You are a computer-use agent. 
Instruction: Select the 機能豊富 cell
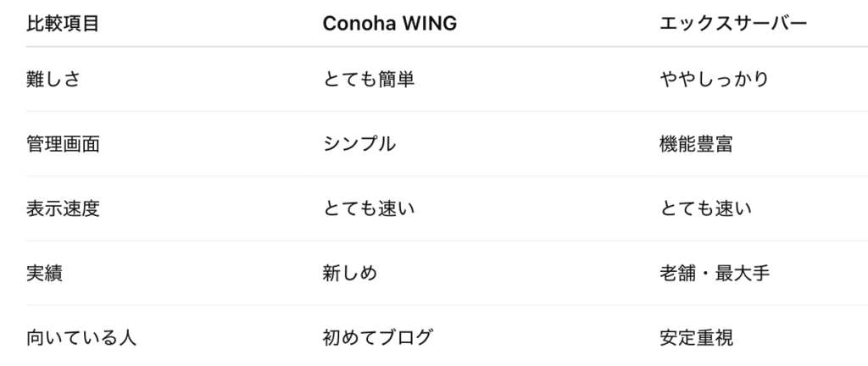click(x=695, y=144)
